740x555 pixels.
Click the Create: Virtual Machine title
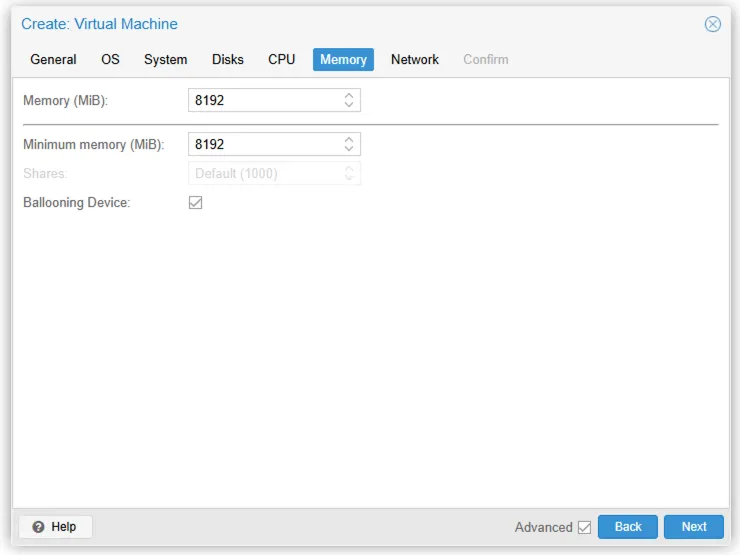point(100,24)
